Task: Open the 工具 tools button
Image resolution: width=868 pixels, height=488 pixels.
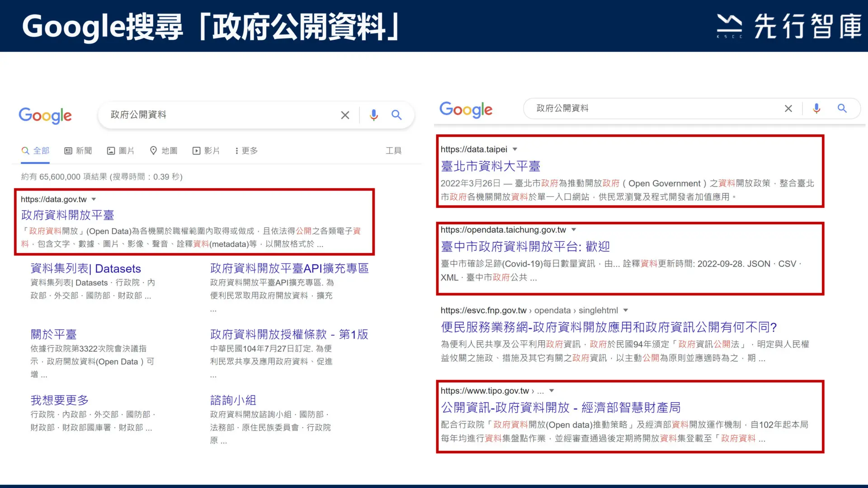Action: coord(393,150)
